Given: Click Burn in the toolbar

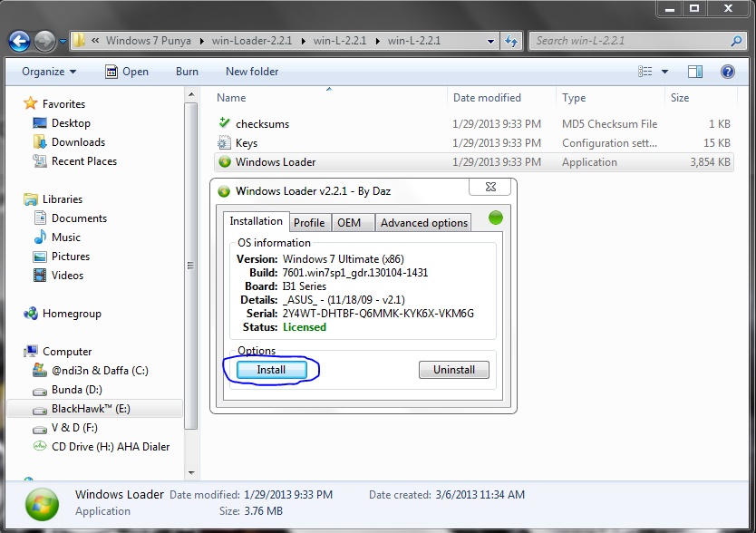Looking at the screenshot, I should point(187,72).
